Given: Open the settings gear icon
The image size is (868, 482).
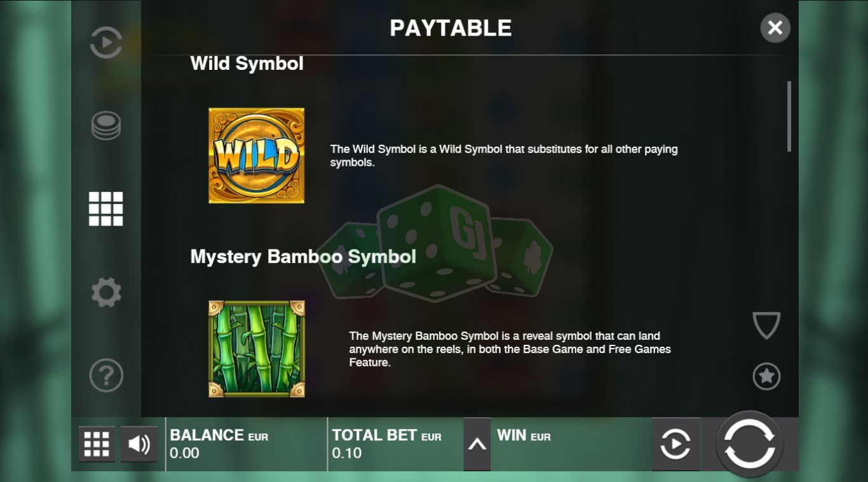Looking at the screenshot, I should coord(105,292).
